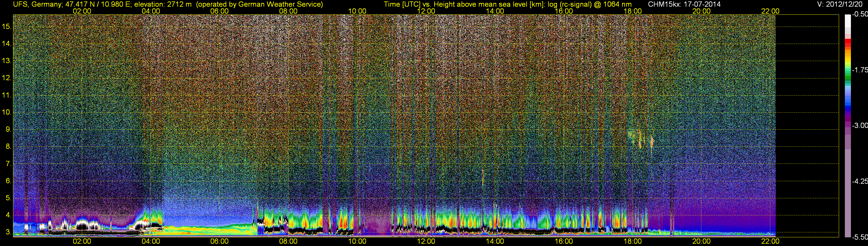Click the 12:00 label on bottom time axis
The width and height of the screenshot is (868, 246).
tap(426, 242)
